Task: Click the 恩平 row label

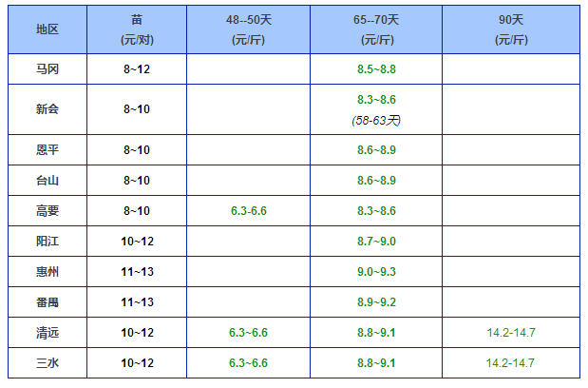Action: pos(47,149)
